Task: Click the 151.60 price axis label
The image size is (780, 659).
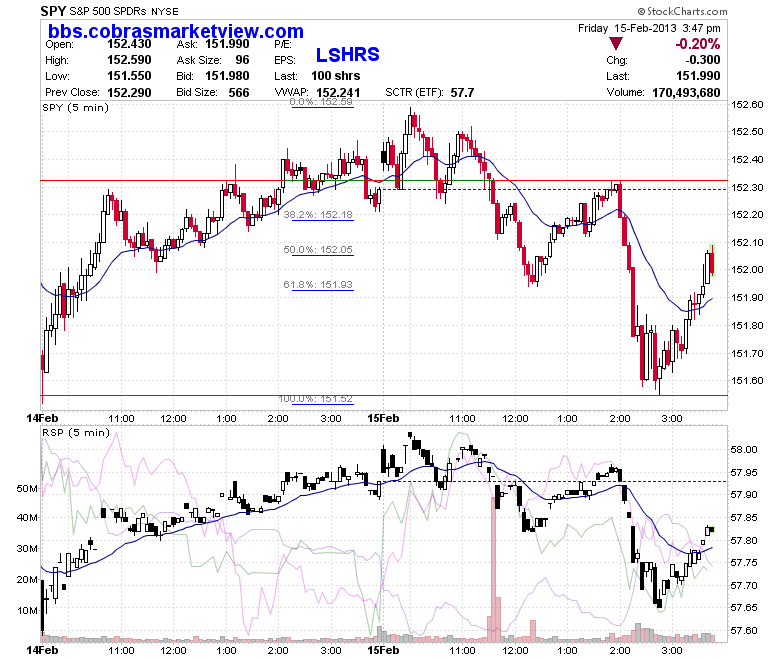Action: click(x=747, y=380)
